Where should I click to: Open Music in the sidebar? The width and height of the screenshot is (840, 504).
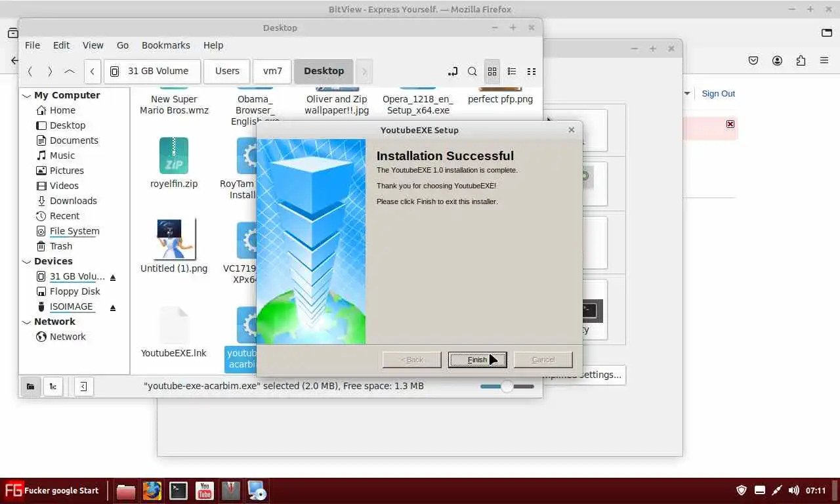[62, 156]
